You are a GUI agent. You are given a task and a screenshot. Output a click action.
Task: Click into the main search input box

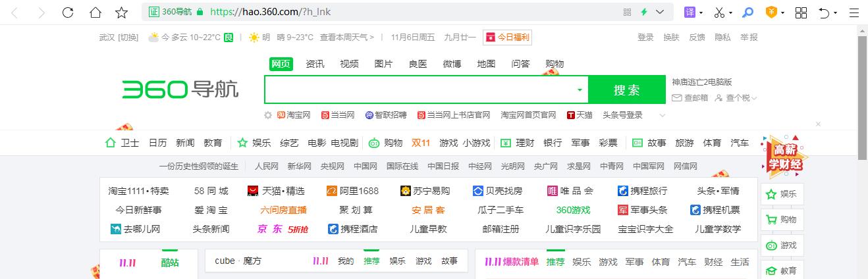point(419,89)
